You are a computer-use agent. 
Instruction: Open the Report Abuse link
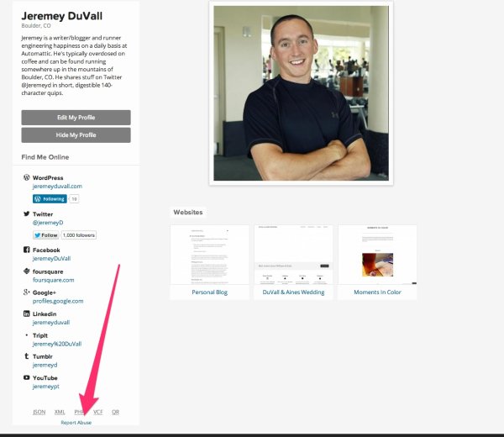(x=76, y=423)
